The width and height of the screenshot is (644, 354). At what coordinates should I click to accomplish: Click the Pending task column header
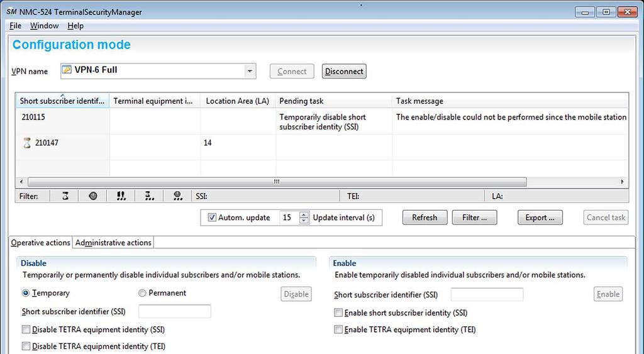click(x=333, y=101)
